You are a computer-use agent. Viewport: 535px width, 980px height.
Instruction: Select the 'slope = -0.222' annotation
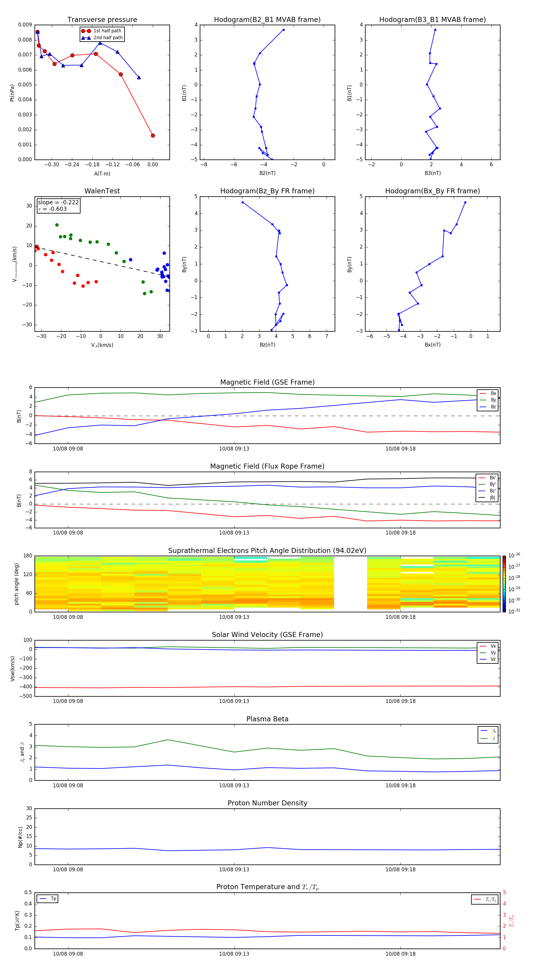tap(58, 203)
